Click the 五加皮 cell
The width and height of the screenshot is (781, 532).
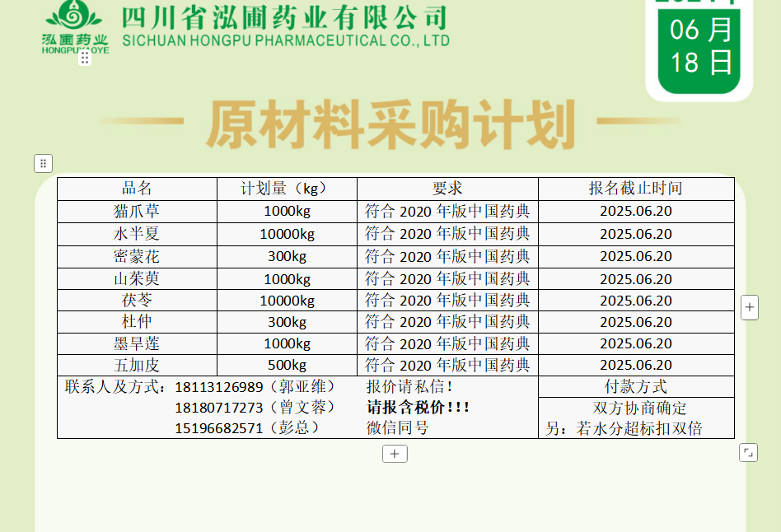tap(137, 365)
